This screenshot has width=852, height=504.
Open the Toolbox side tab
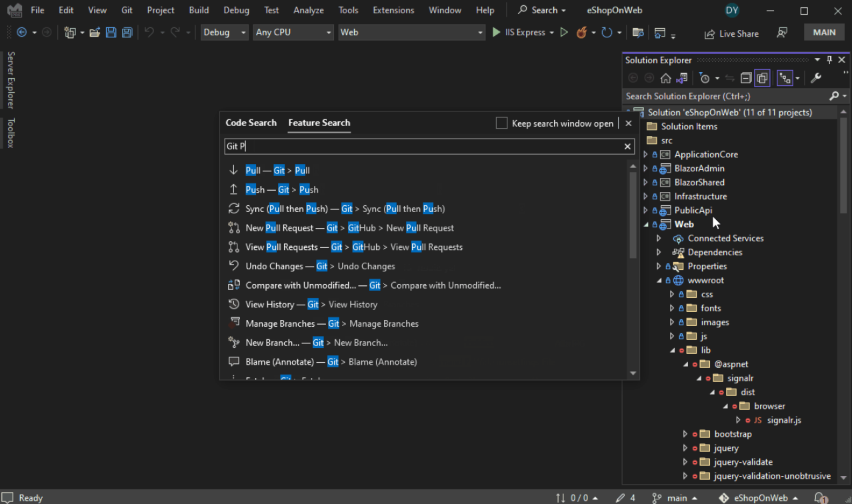tap(11, 133)
